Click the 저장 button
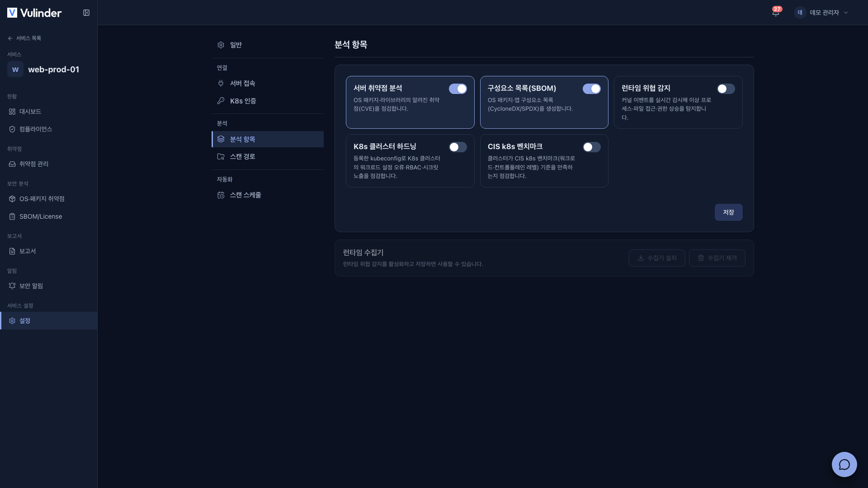 click(728, 212)
